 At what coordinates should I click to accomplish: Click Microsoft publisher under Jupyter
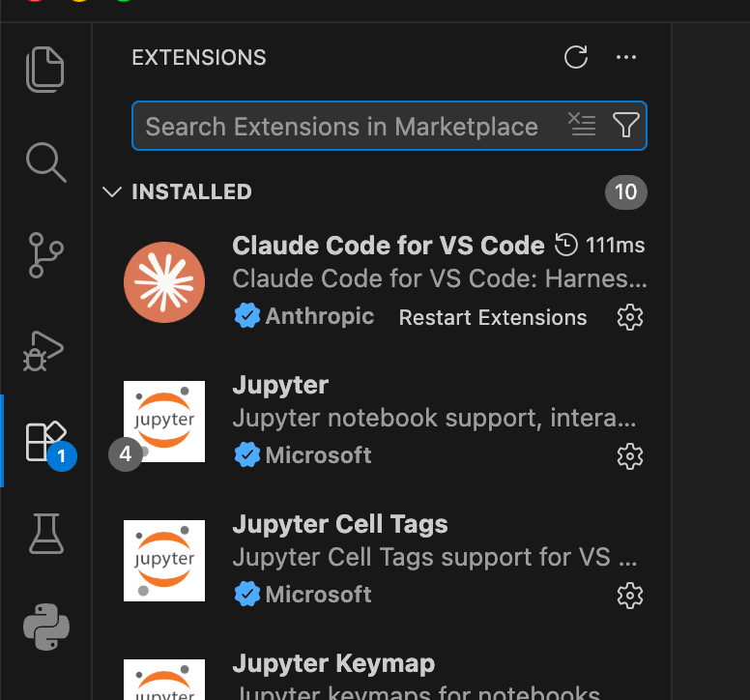pyautogui.click(x=318, y=455)
